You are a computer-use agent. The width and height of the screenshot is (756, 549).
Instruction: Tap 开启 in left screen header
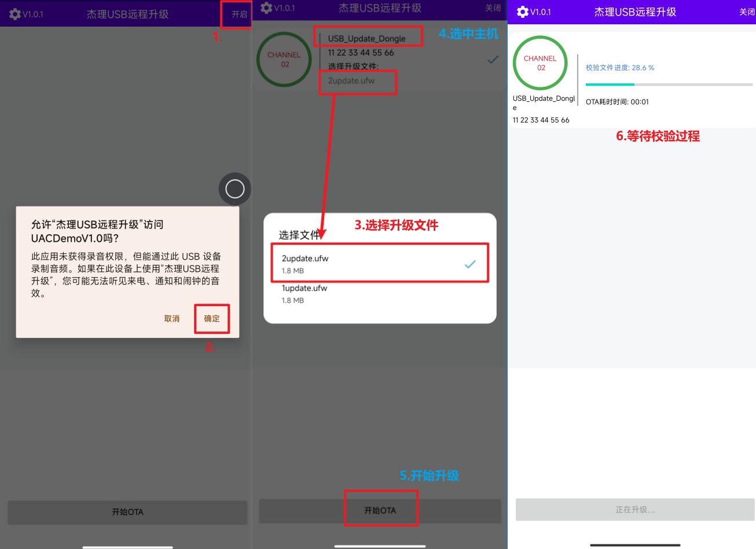[239, 14]
